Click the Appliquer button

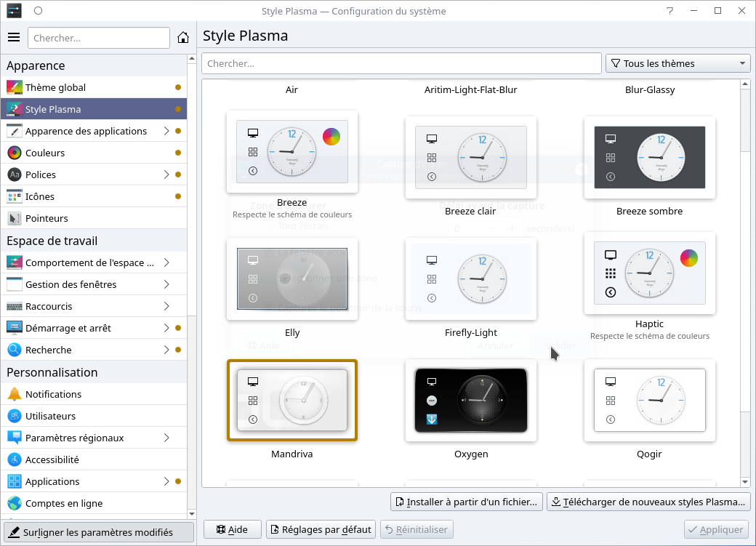716,529
